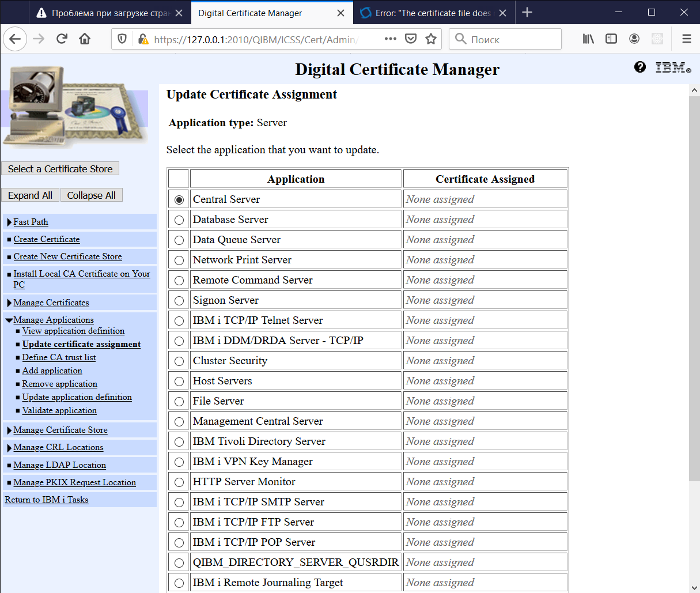Viewport: 700px width, 593px height.
Task: Open Update application definition link
Action: (77, 397)
